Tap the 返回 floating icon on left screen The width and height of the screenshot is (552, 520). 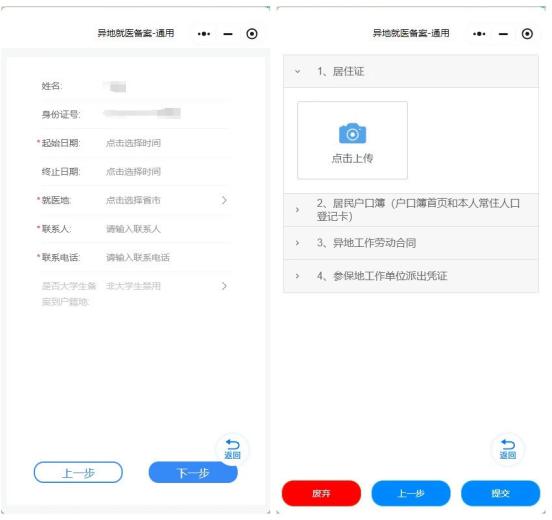point(232,449)
